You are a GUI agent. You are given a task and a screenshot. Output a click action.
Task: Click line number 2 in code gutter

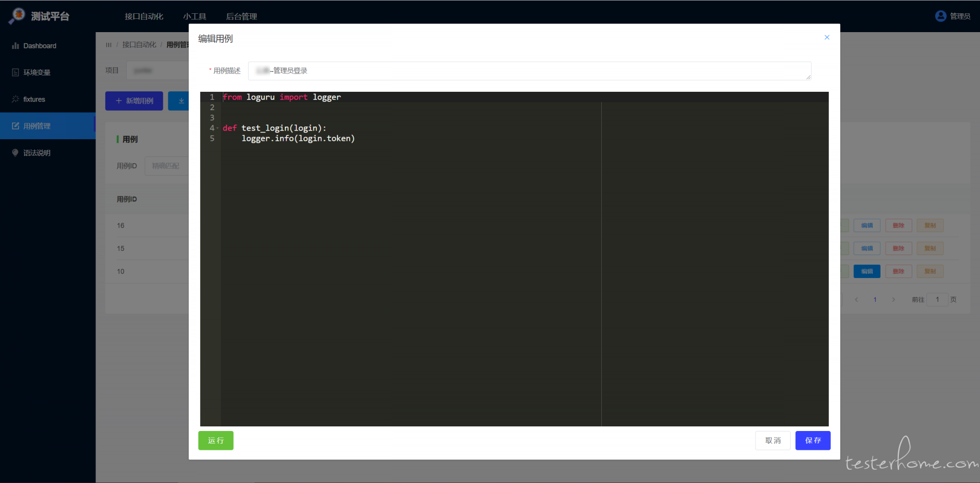click(x=212, y=107)
